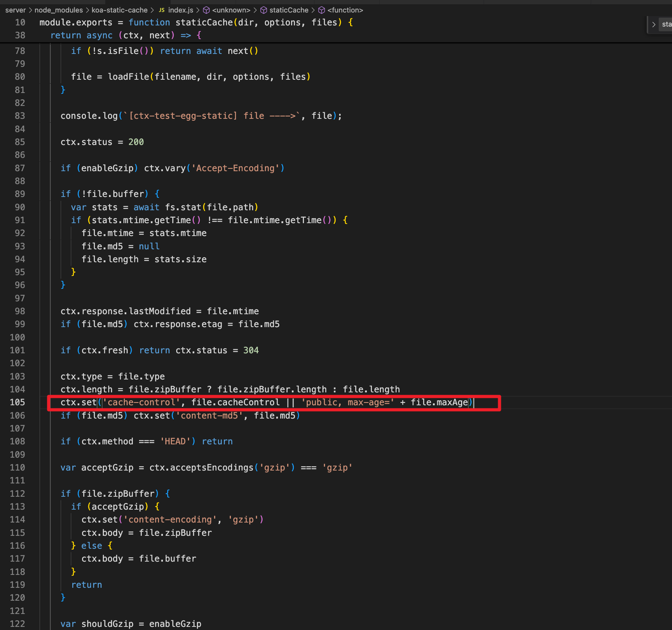The height and width of the screenshot is (630, 672).
Task: Click sticky line 38 'return async' header
Action: 126,35
